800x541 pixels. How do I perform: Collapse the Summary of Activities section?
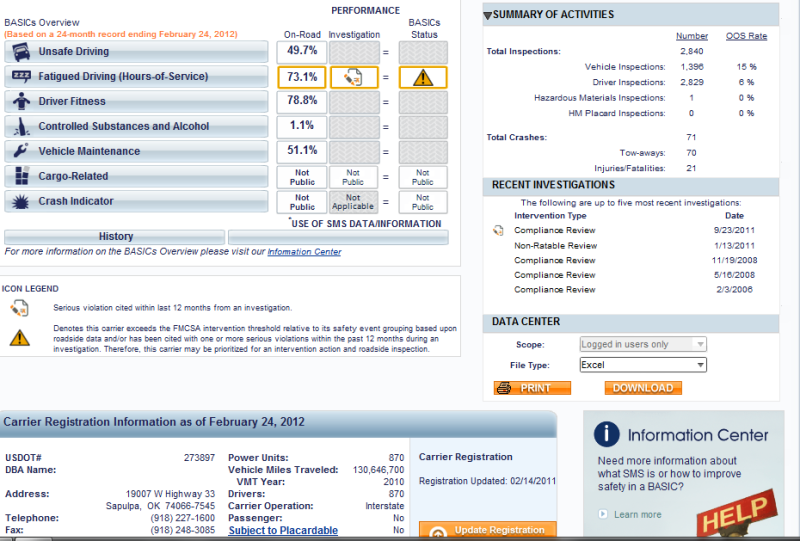[487, 15]
